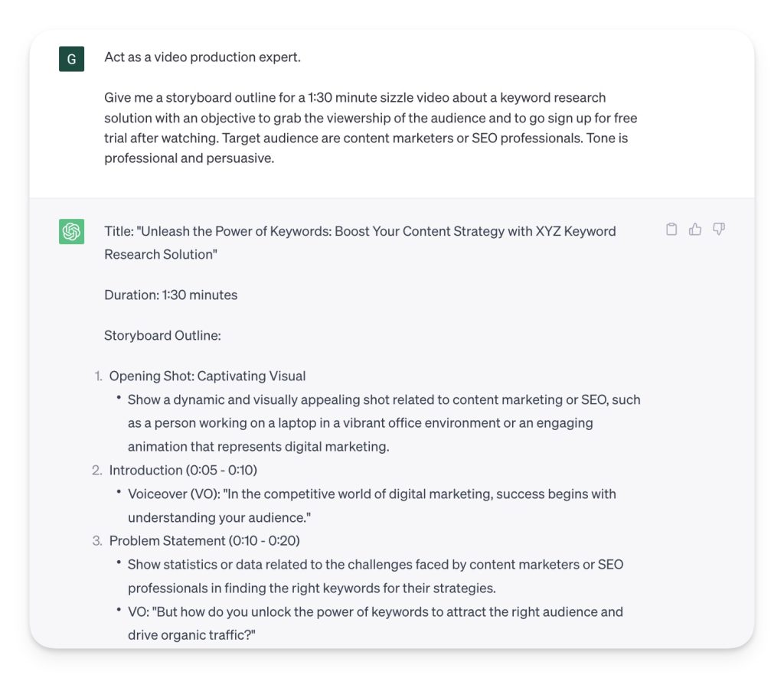Select "Opening Shot: Captivating Visual" list item
This screenshot has width=784, height=678.
pyautogui.click(x=207, y=376)
